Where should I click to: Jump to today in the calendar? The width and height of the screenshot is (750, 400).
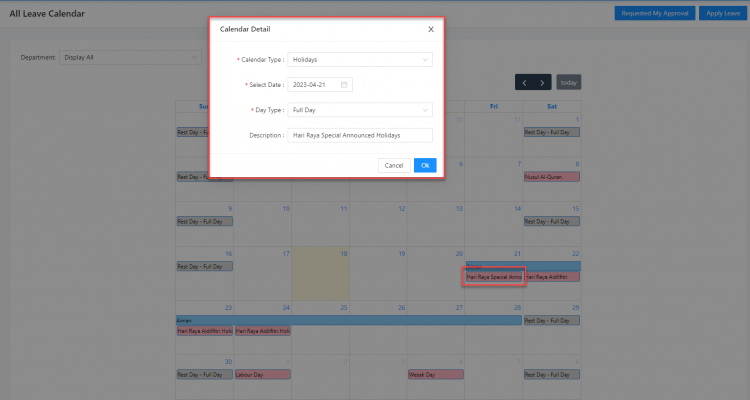tap(568, 82)
